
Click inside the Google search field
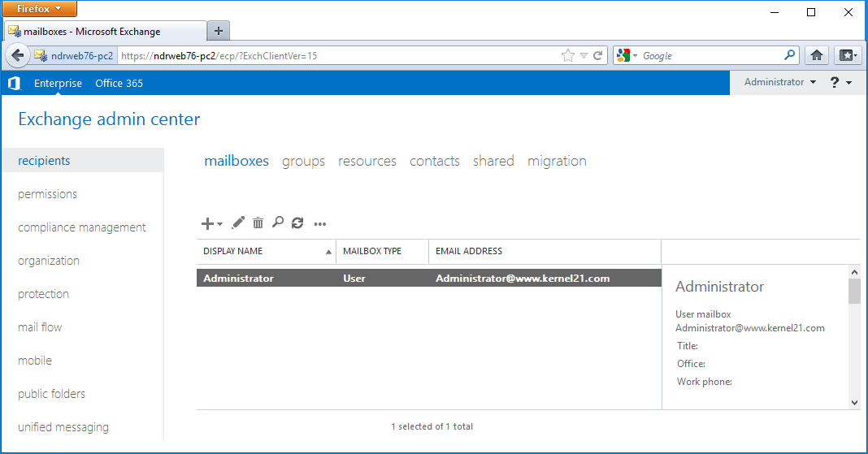[711, 55]
